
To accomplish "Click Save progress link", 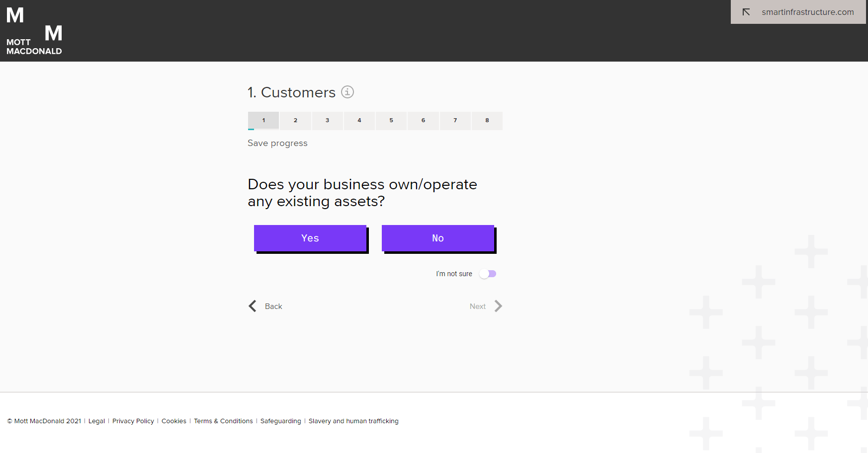I will coord(277,143).
